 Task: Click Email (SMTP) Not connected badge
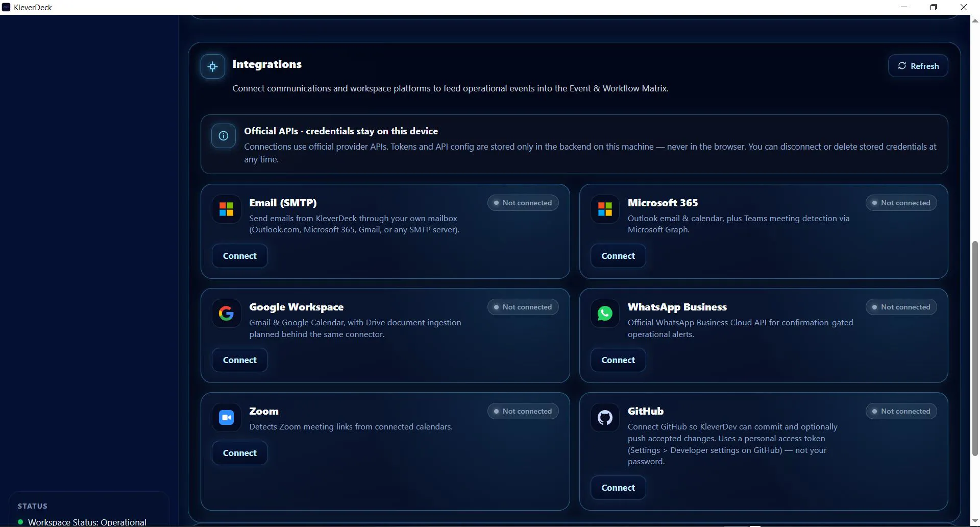[x=523, y=203]
